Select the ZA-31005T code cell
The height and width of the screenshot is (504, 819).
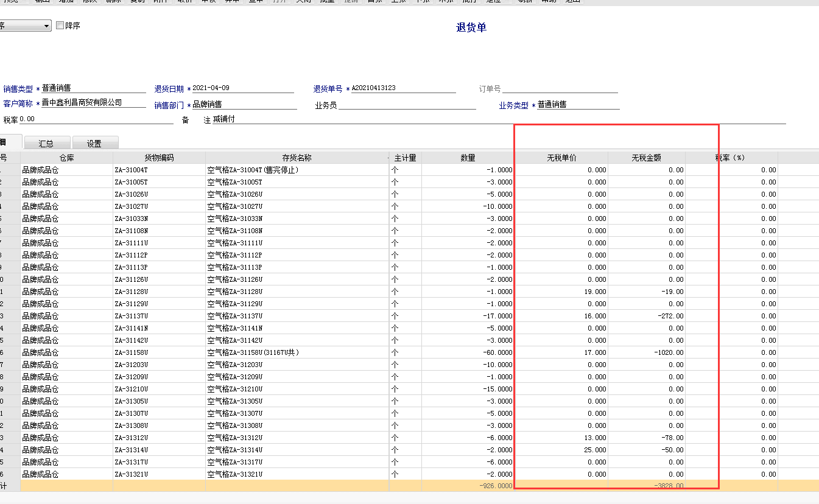159,182
